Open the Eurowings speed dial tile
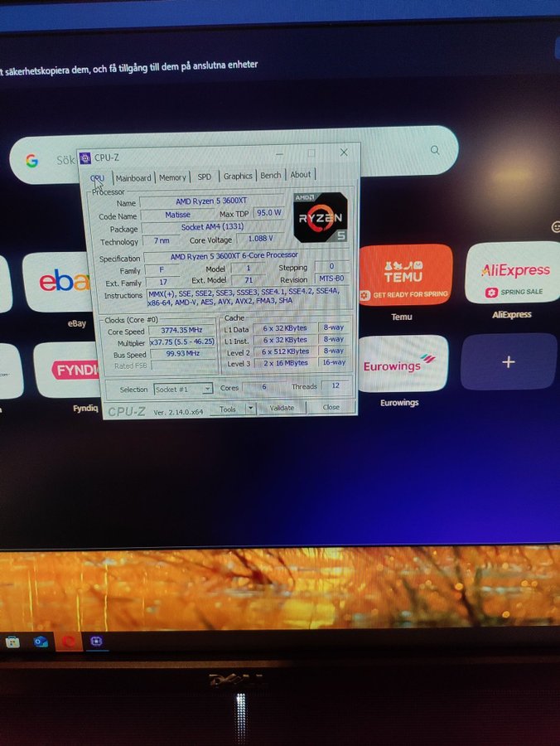Screen dimensions: 560x746 click(x=402, y=364)
